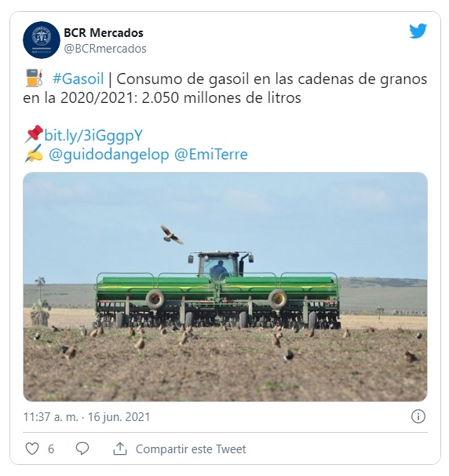Click the fuel pump emoji
The image size is (449, 476).
[x=35, y=79]
